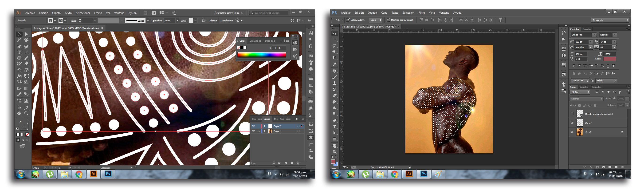Click the red text Color swatch in Carácter
Screen dimensions: 644x191
pos(609,59)
